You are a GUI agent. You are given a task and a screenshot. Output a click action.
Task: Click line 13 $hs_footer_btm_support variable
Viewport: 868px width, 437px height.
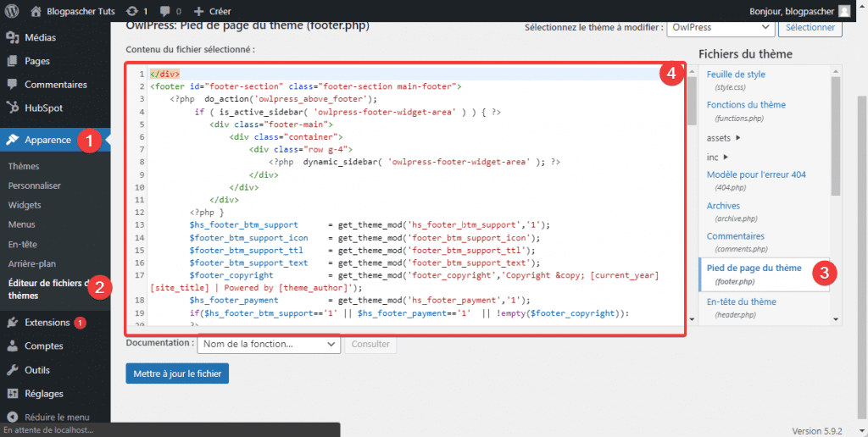pyautogui.click(x=244, y=224)
